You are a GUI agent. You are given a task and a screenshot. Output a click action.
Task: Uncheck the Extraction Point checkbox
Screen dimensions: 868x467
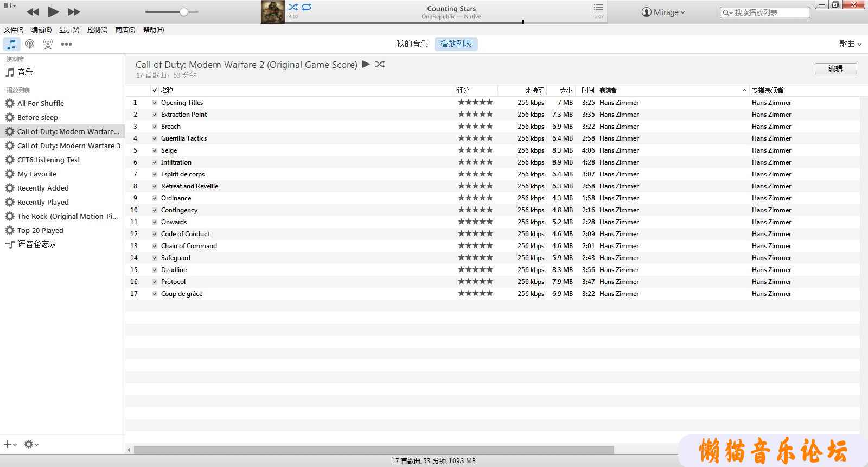[x=155, y=115]
